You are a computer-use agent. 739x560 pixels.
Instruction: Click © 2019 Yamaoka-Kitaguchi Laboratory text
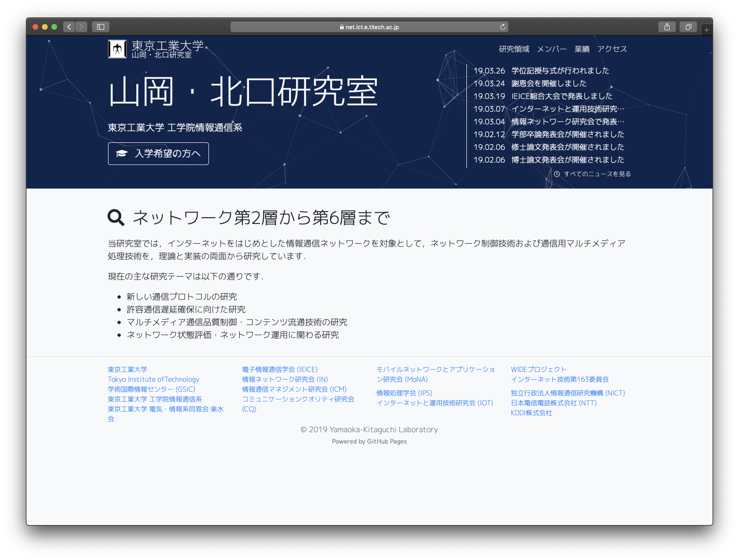pyautogui.click(x=369, y=429)
